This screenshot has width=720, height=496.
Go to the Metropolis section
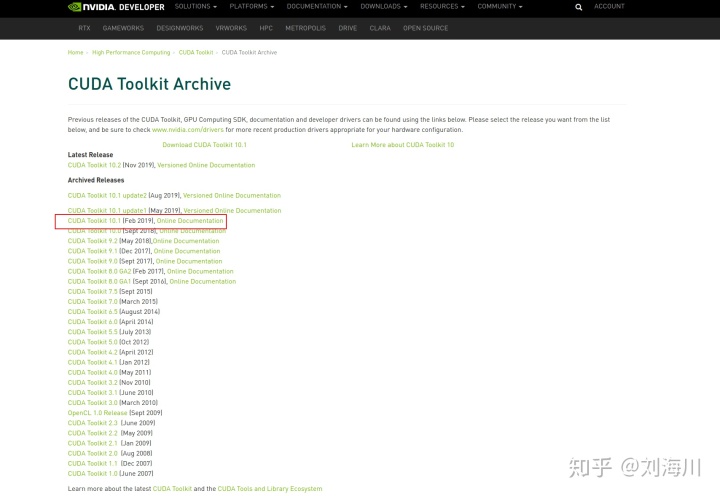[305, 28]
